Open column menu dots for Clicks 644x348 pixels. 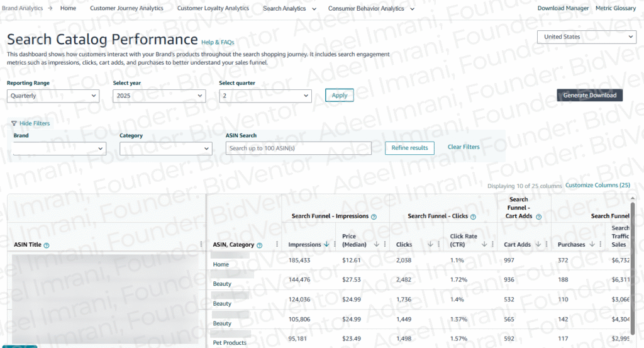coord(438,244)
